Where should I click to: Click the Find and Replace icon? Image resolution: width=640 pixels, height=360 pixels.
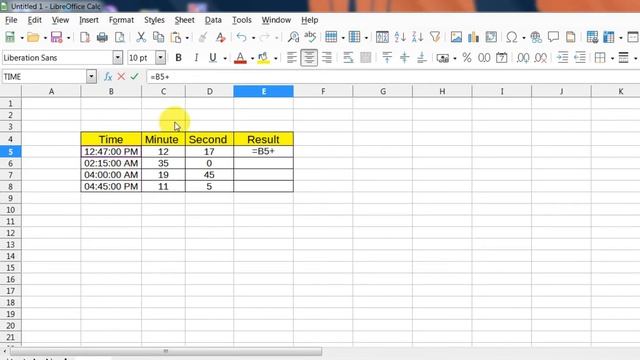pos(293,37)
